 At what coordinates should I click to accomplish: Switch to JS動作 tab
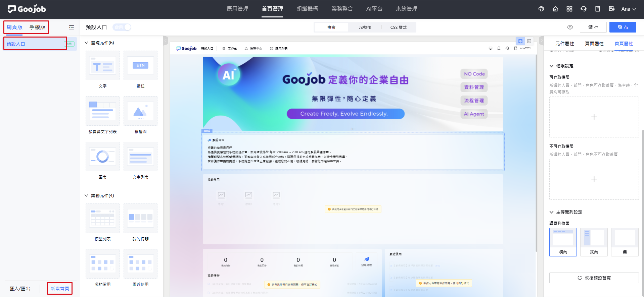click(x=365, y=27)
